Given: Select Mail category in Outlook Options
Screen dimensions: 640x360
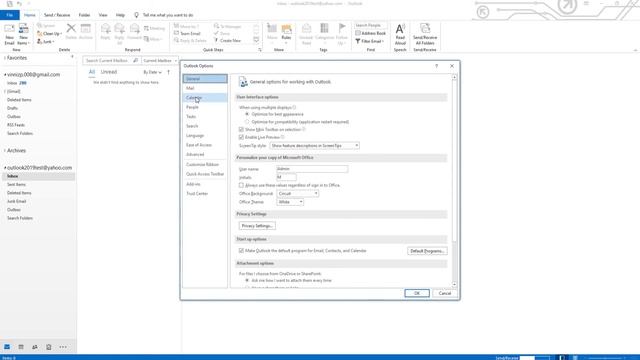Looking at the screenshot, I should coord(205,88).
